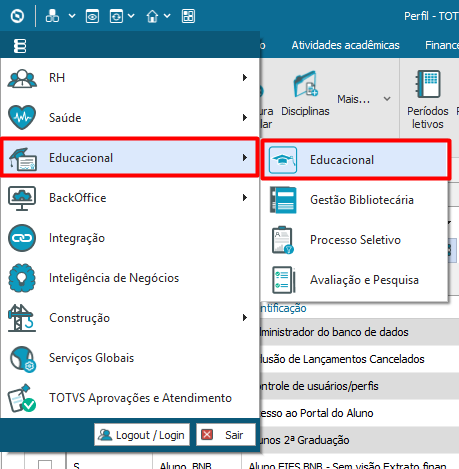Select row 'ministrador do banco de dados'
The image size is (459, 469).
pos(359,332)
